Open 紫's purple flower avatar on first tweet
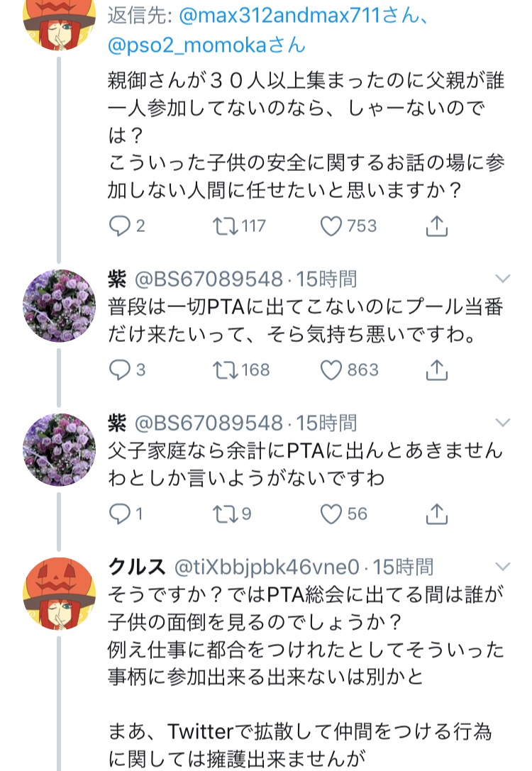This screenshot has width=532, height=771. click(60, 305)
